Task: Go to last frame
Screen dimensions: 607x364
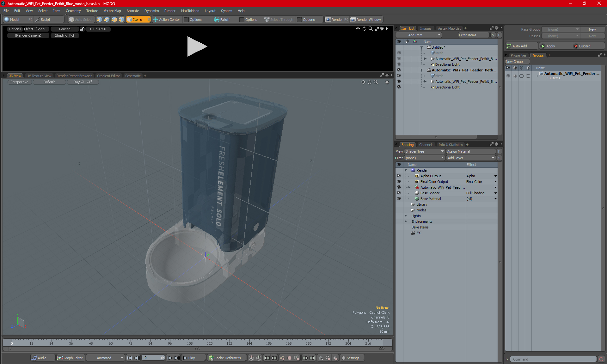Action: 177,358
